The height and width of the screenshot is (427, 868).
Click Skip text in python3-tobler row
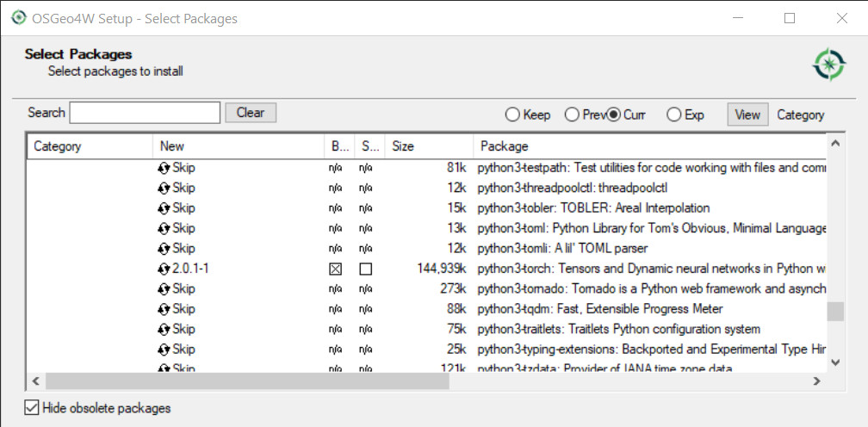[183, 208]
